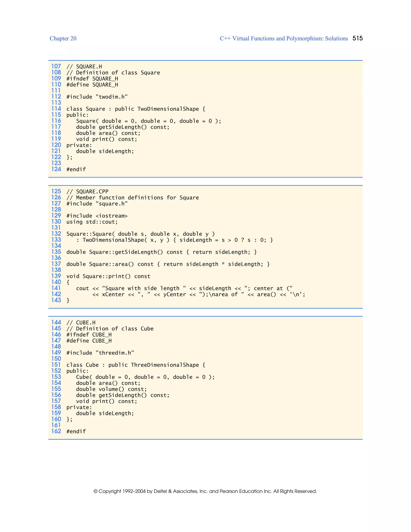Viewport: 411px width, 532px height.
Task: Click 'class Square : public TwoDimensionalShape {' line
Action: click(x=136, y=109)
